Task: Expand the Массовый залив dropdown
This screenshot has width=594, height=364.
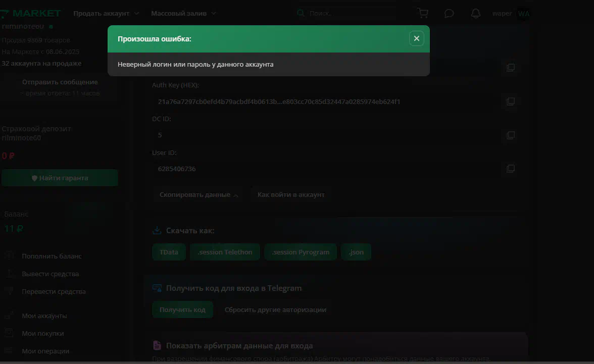Action: click(x=183, y=13)
